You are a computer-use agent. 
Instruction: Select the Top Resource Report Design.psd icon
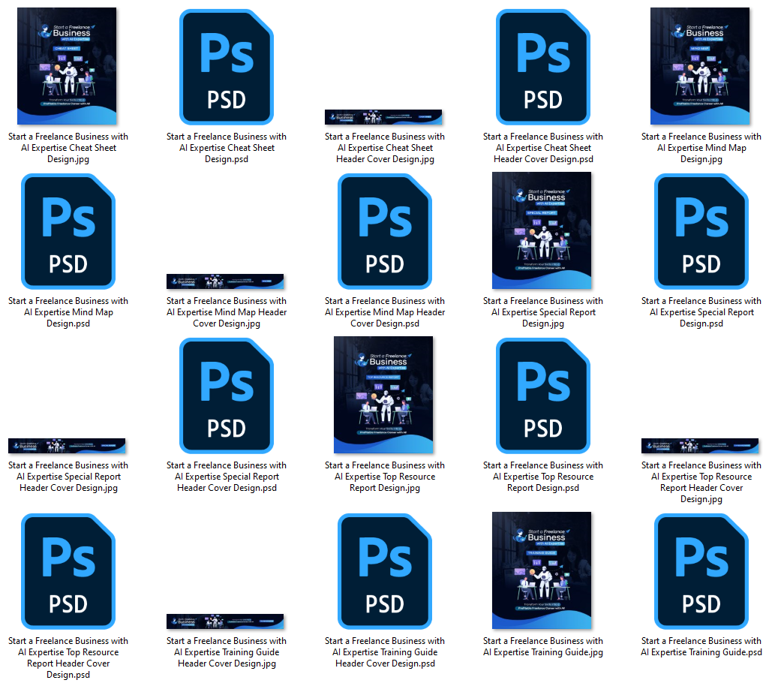click(542, 396)
